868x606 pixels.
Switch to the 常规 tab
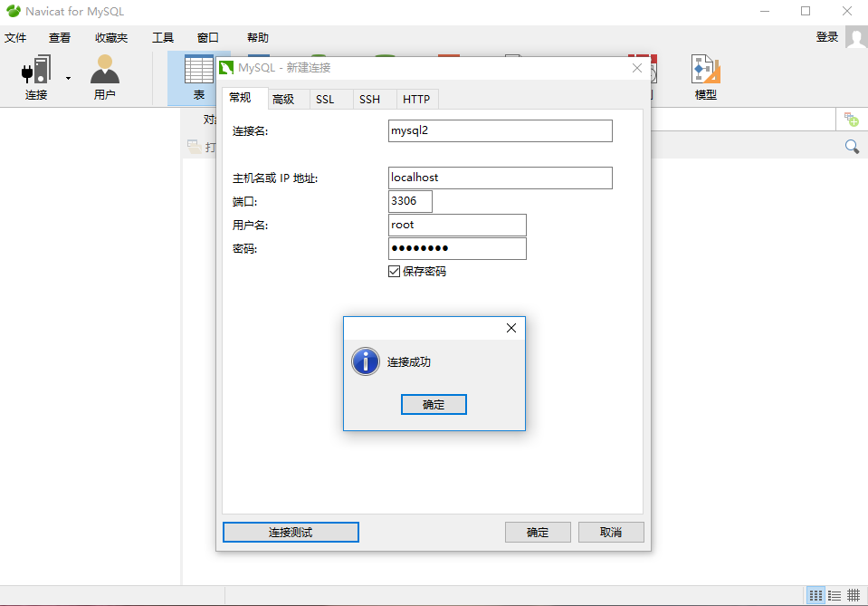tap(245, 98)
